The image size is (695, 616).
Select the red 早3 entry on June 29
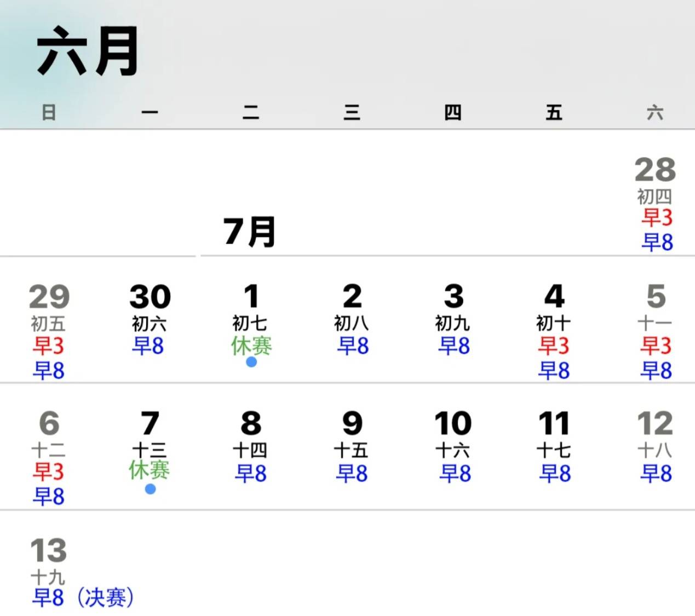tap(48, 347)
